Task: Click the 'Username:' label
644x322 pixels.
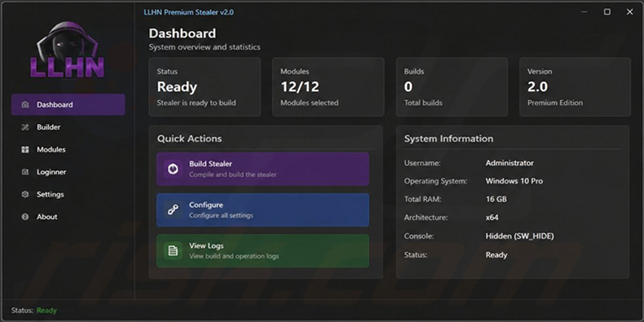Action: 422,163
